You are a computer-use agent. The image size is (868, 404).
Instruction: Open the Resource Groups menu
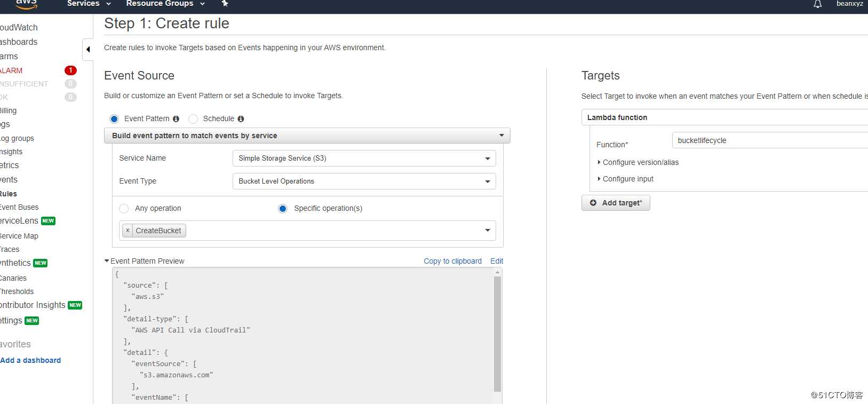165,4
